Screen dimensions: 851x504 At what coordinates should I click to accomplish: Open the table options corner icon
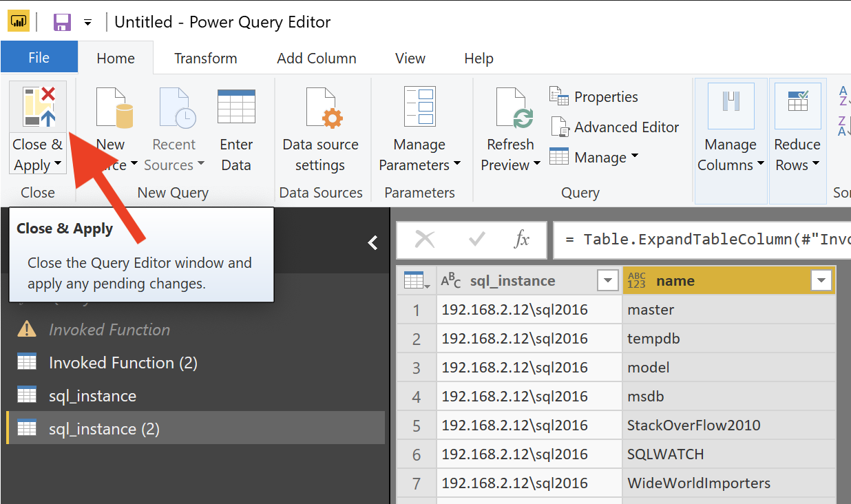416,280
